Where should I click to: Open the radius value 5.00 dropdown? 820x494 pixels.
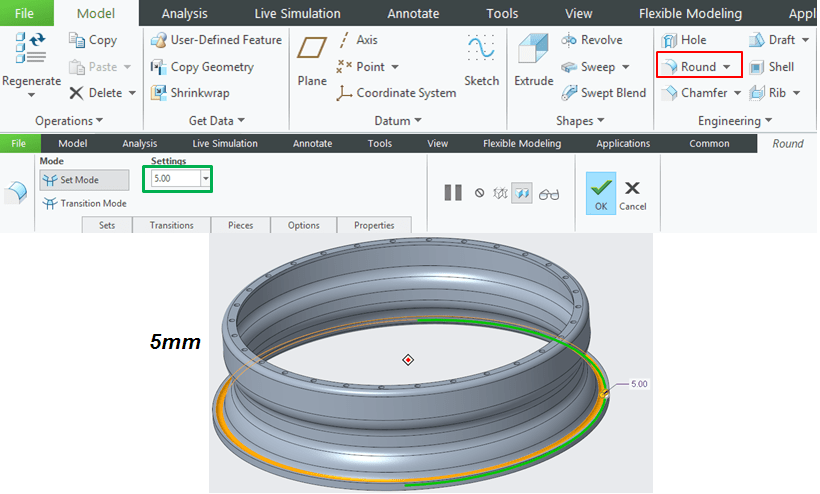point(206,179)
